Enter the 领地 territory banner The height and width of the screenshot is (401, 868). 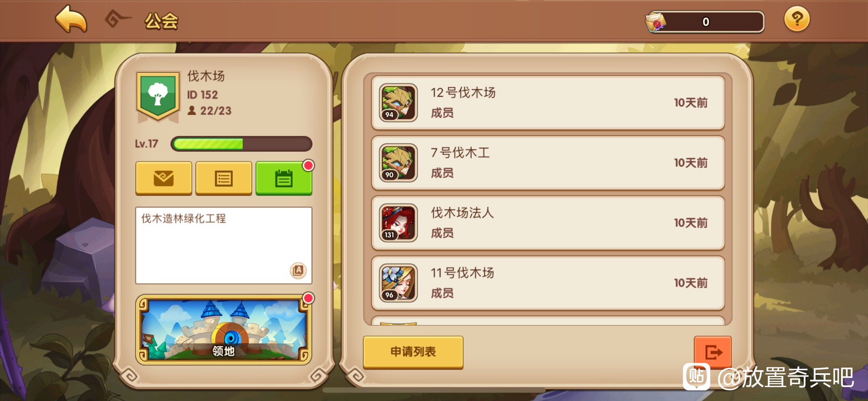(224, 330)
